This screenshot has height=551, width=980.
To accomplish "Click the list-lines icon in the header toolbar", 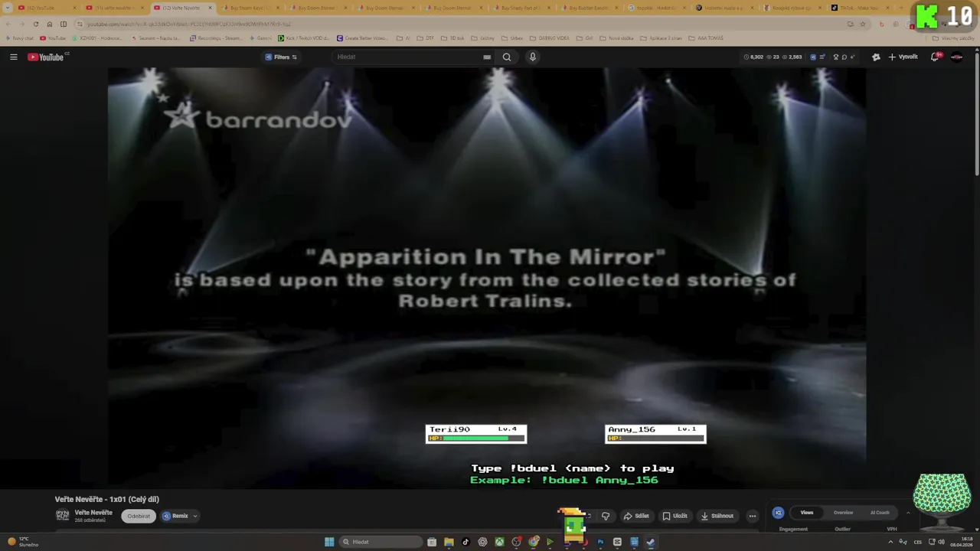I will coord(822,57).
